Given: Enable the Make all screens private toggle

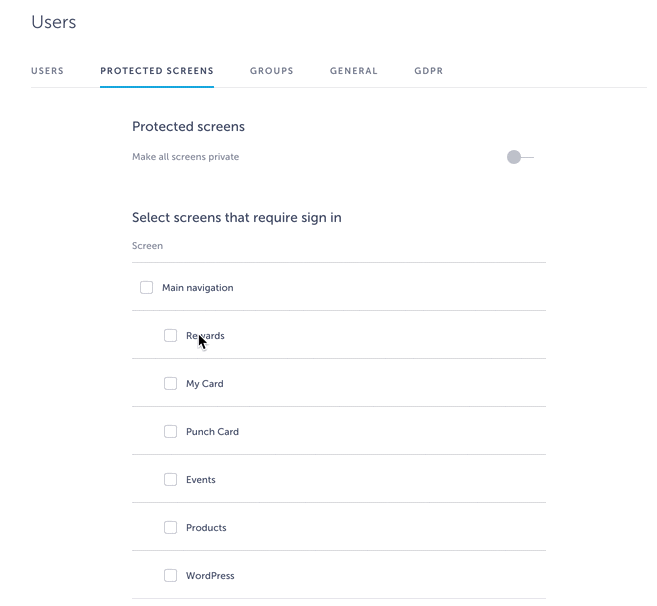Looking at the screenshot, I should (x=520, y=157).
